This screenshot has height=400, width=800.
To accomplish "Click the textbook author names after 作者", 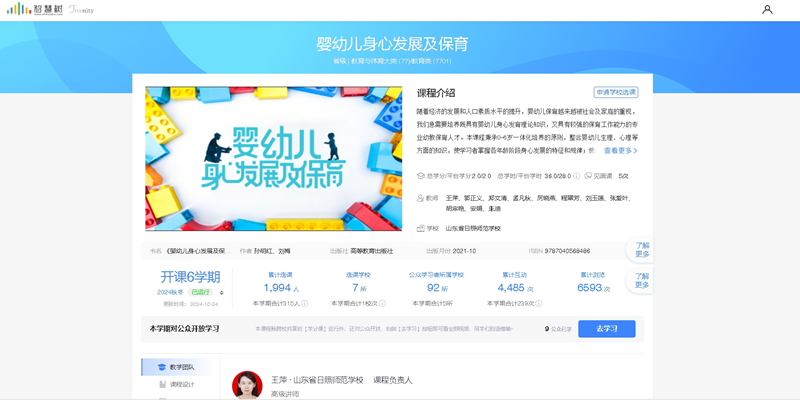I will pos(272,251).
